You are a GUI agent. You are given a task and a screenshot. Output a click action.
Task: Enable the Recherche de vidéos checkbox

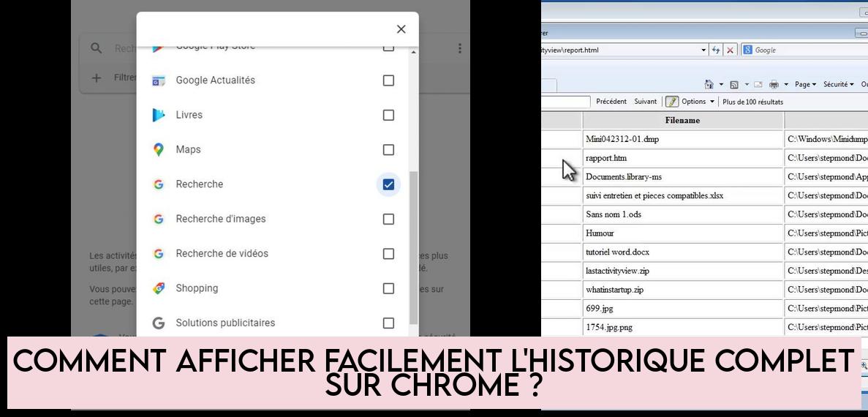pyautogui.click(x=388, y=254)
